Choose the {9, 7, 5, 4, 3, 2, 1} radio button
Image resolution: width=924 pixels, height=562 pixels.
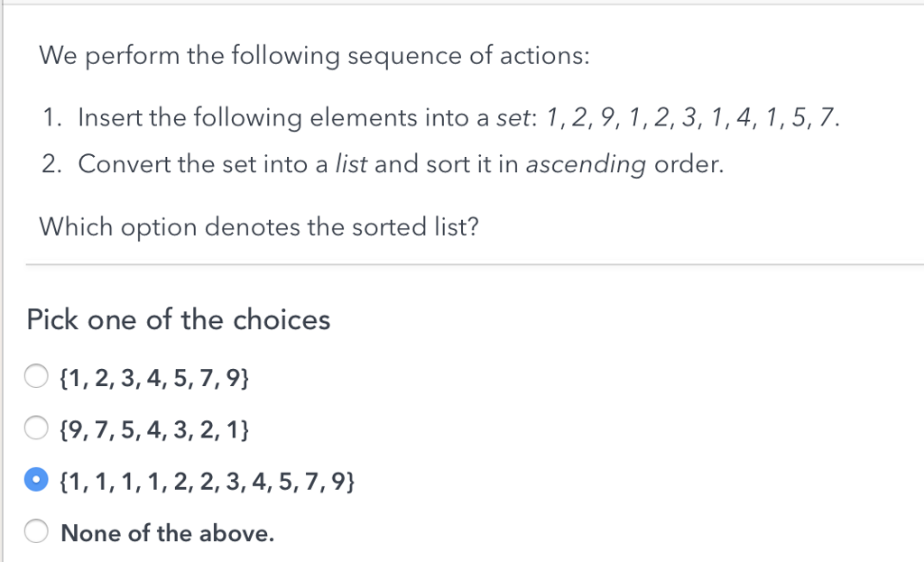click(x=36, y=428)
